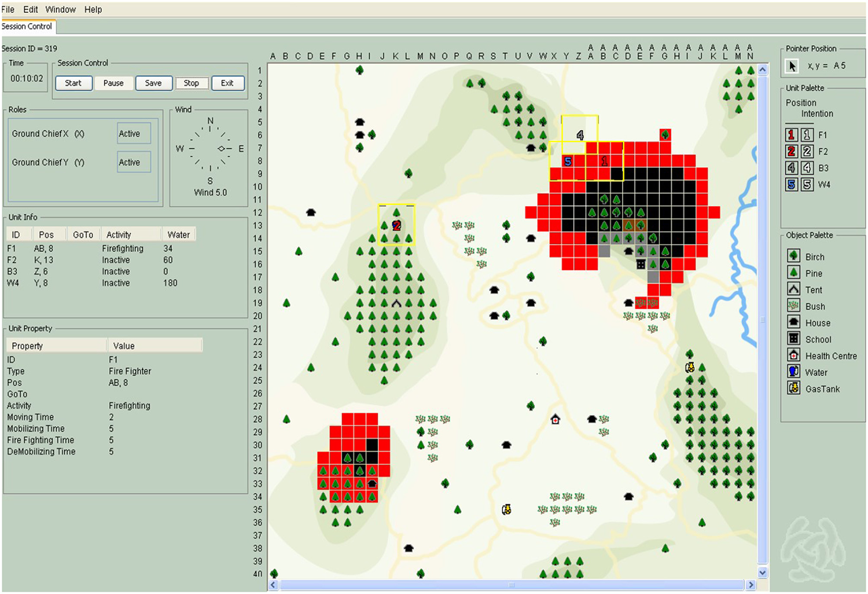The image size is (868, 594).
Task: Open the File menu
Action: pos(8,9)
